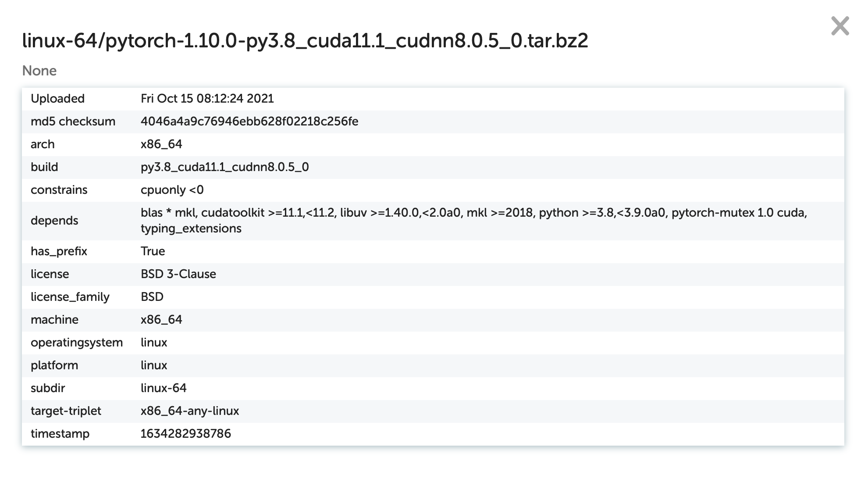Click the depends list text
This screenshot has width=868, height=486.
click(x=473, y=221)
